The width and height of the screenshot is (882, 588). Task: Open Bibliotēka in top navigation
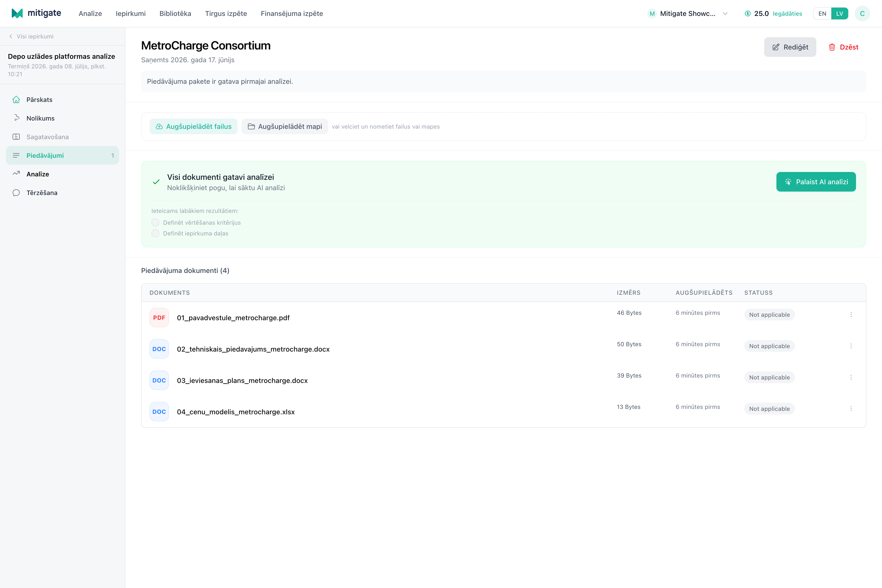[175, 13]
